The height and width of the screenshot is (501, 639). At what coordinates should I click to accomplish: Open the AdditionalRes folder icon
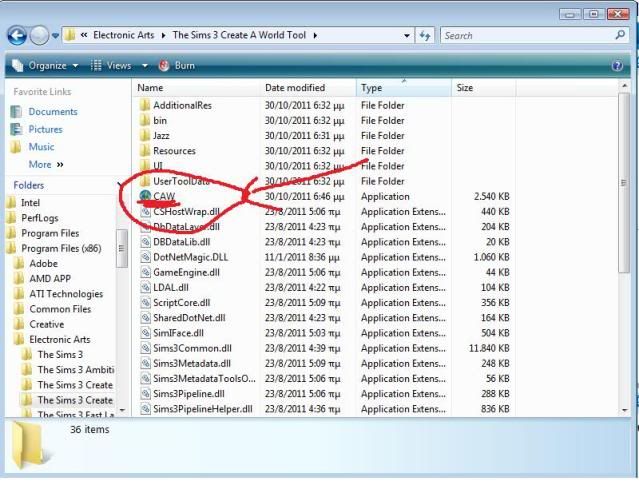click(145, 105)
